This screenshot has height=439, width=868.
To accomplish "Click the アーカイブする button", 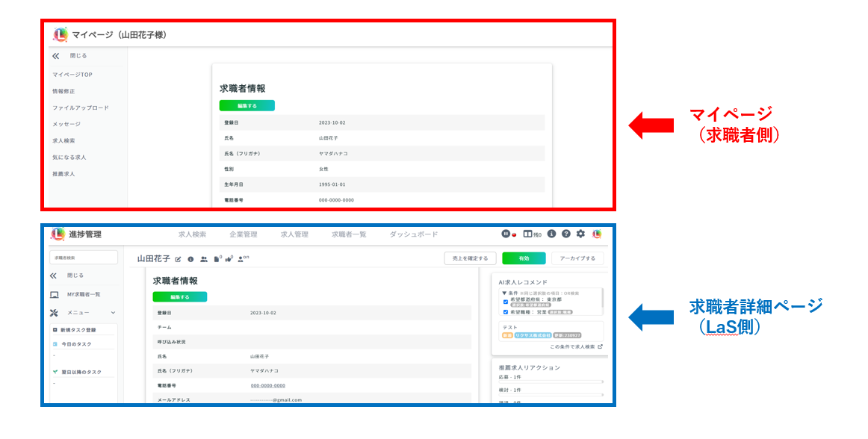I will click(577, 258).
